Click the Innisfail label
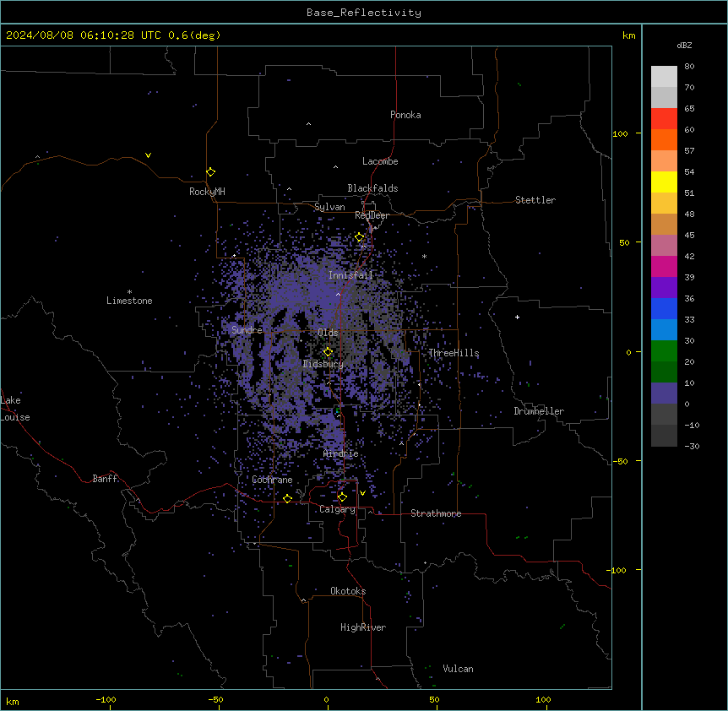The width and height of the screenshot is (728, 711). coord(350,275)
